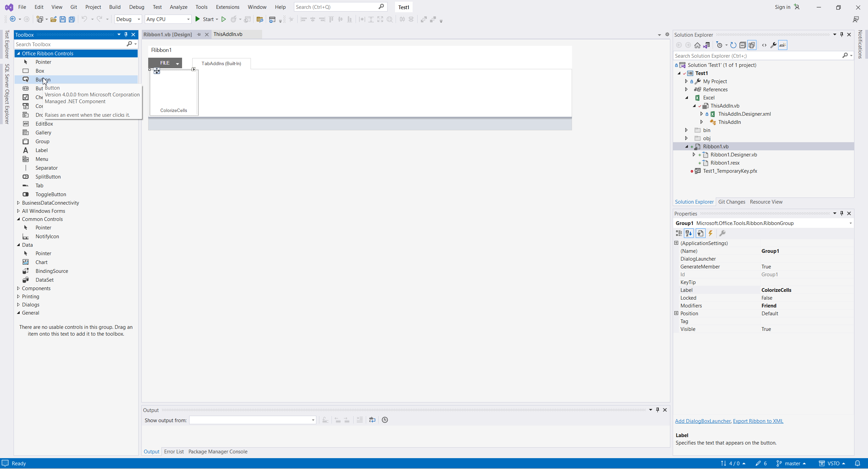Click the Add DialogBoxLauncher link
868x469 pixels.
pyautogui.click(x=703, y=421)
